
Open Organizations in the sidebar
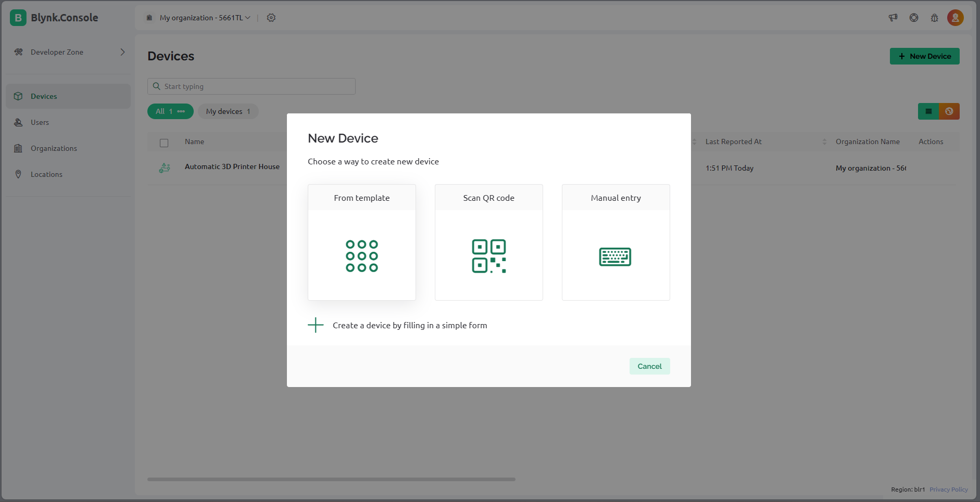pyautogui.click(x=68, y=148)
